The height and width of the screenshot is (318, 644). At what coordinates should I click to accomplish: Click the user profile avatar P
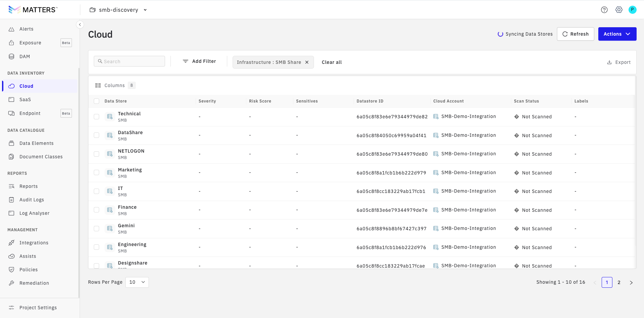tap(632, 10)
